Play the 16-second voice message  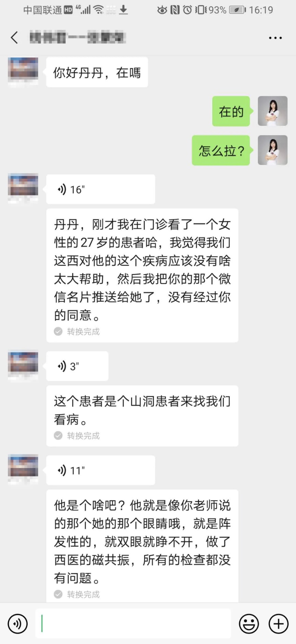click(x=101, y=189)
